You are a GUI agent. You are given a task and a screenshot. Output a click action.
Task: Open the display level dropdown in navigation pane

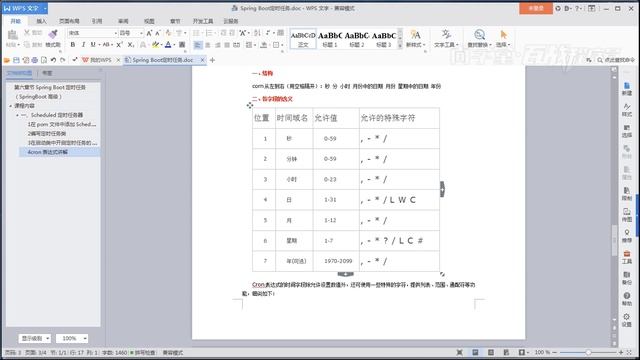coord(35,338)
